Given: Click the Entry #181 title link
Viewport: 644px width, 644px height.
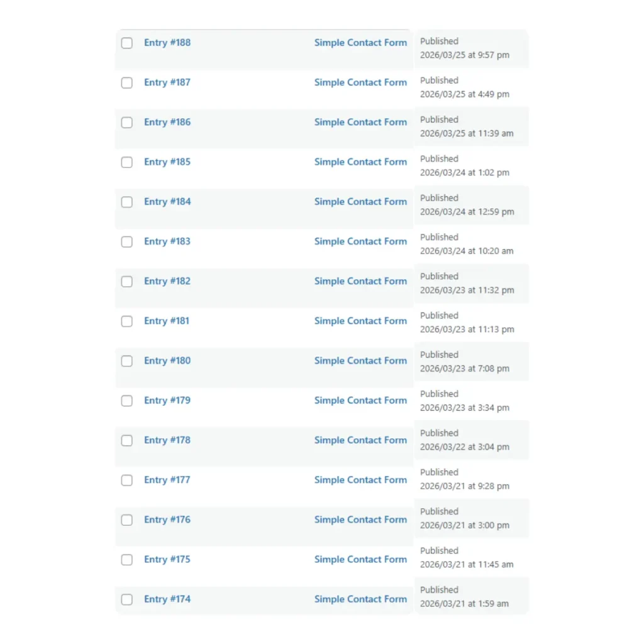Looking at the screenshot, I should point(167,321).
